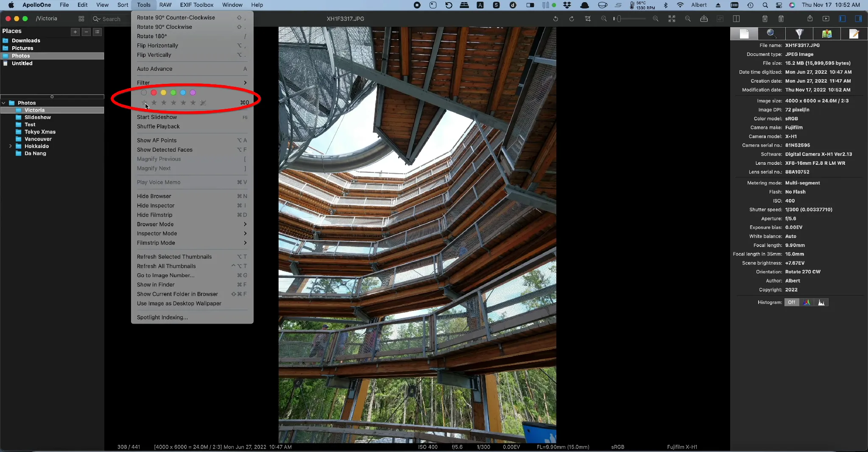This screenshot has width=868, height=452.
Task: Click the split compare view icon
Action: click(x=736, y=19)
